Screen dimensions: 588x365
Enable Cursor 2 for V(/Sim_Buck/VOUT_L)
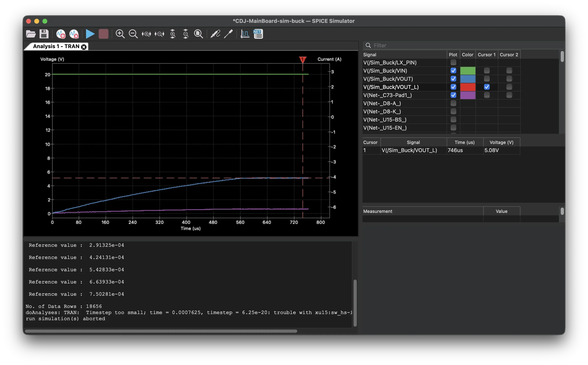[509, 87]
